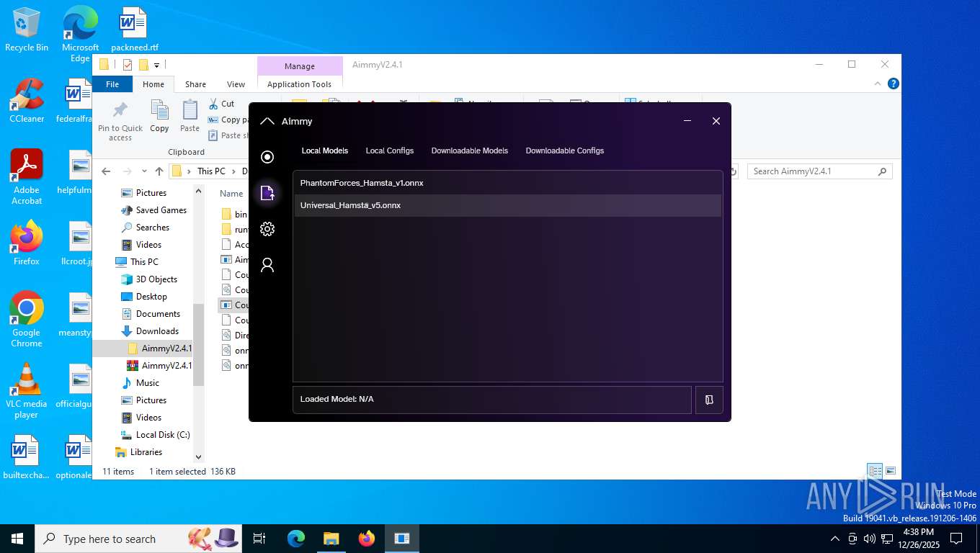The height and width of the screenshot is (553, 980).
Task: Click Cut in Explorer ribbon
Action: tap(221, 104)
